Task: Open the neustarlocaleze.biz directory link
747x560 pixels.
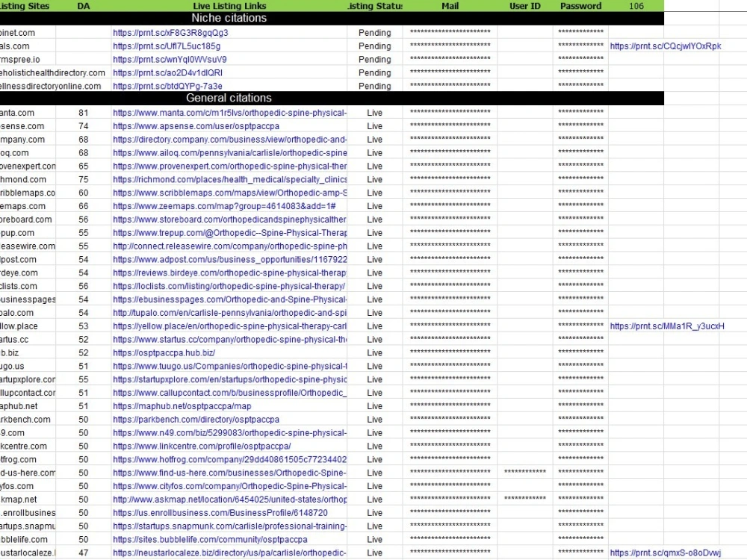Action: pos(229,553)
